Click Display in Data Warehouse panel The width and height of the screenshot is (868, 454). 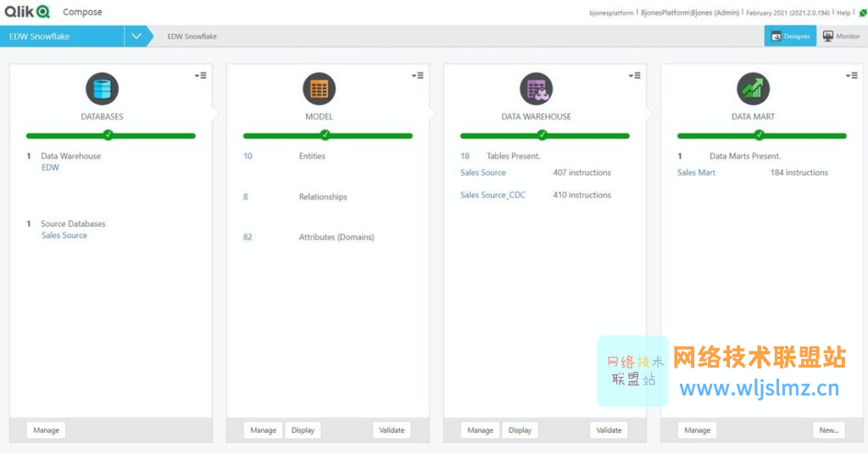[520, 430]
